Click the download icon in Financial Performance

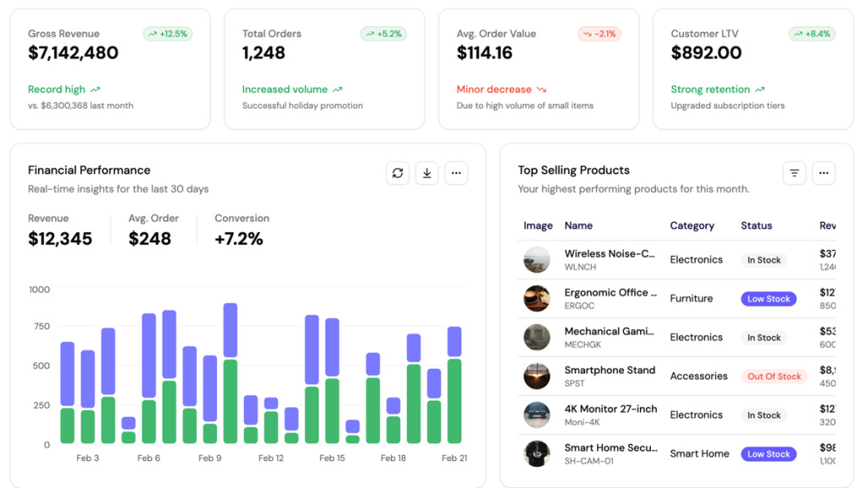point(426,173)
